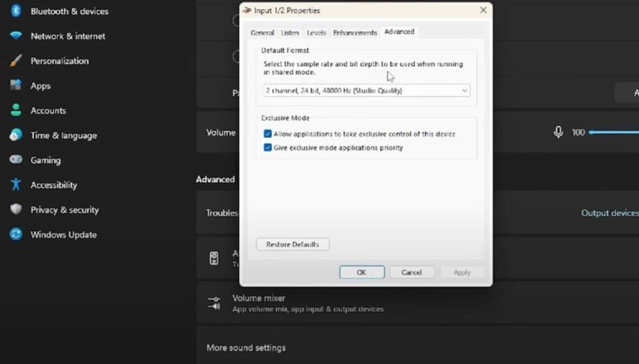
Task: Select the Network & internet wifi icon
Action: click(x=16, y=36)
